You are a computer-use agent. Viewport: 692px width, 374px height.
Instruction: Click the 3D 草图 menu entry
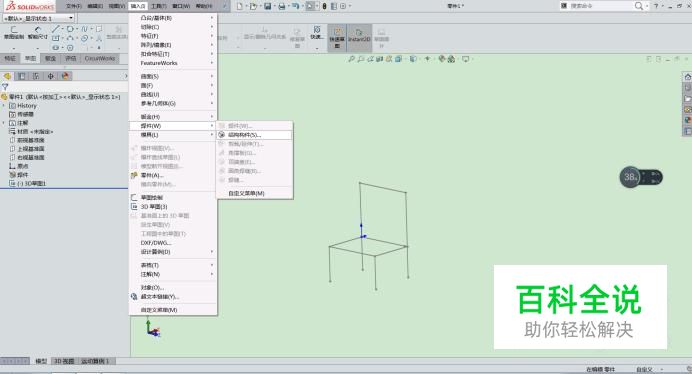[154, 207]
